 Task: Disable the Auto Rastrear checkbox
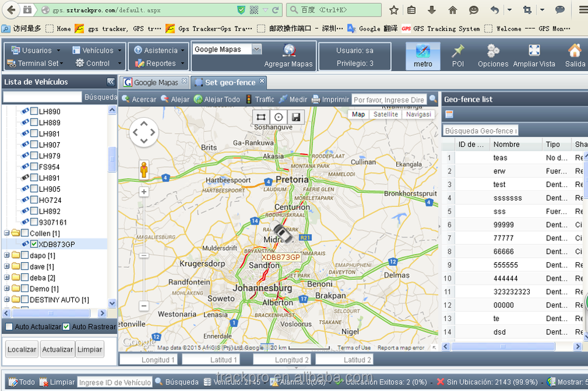pyautogui.click(x=66, y=327)
